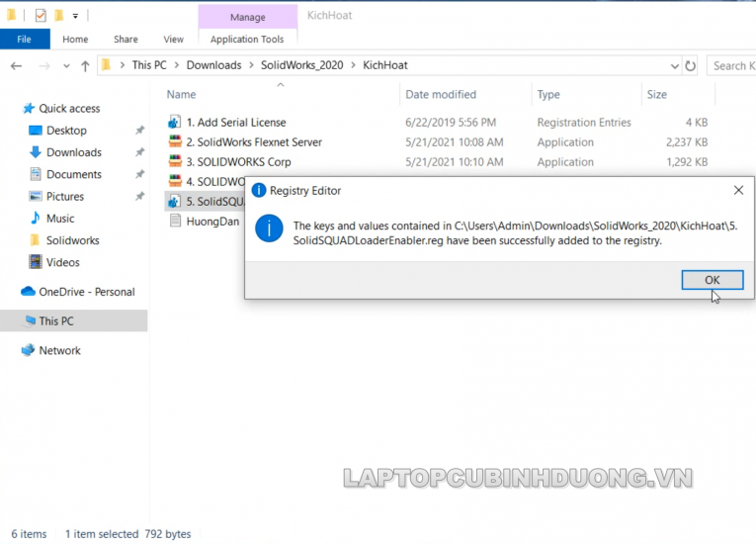
Task: Click Registration Entries type cell
Action: pyautogui.click(x=584, y=122)
